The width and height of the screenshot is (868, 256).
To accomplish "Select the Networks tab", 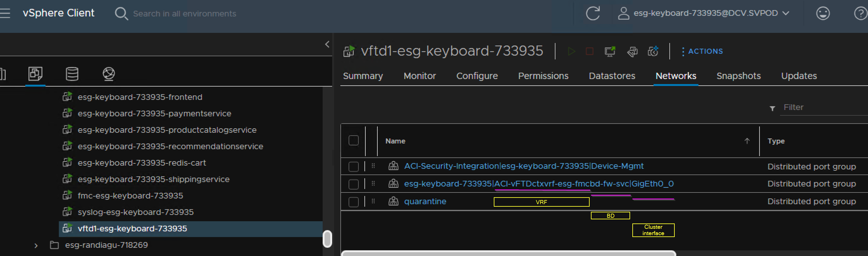I will 676,76.
